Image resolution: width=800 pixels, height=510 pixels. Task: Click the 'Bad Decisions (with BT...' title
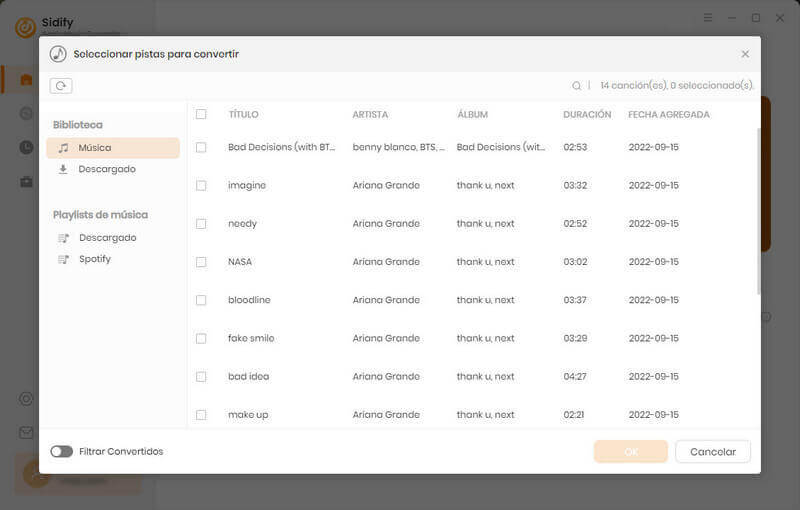(x=282, y=147)
